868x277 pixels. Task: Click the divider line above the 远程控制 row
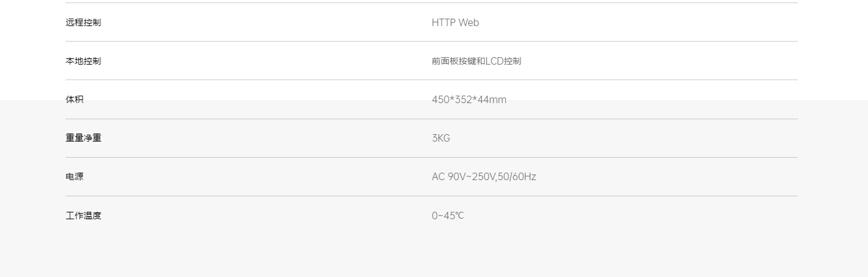(432, 2)
